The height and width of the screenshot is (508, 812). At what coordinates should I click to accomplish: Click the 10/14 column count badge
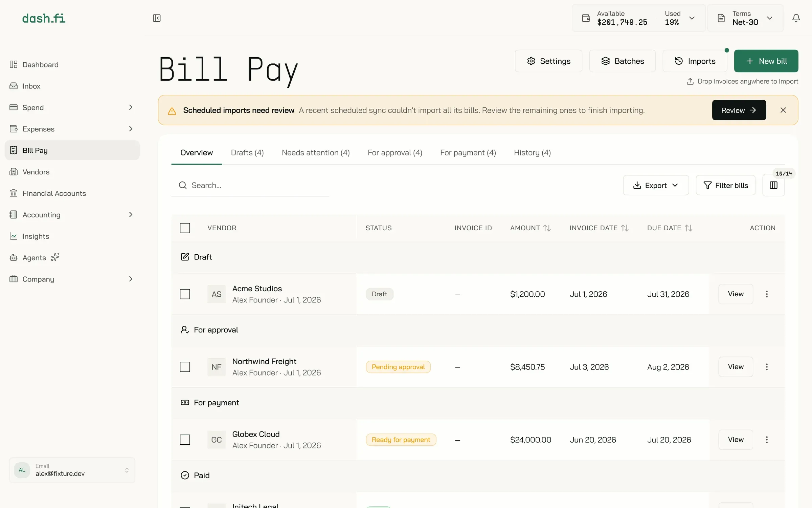784,173
